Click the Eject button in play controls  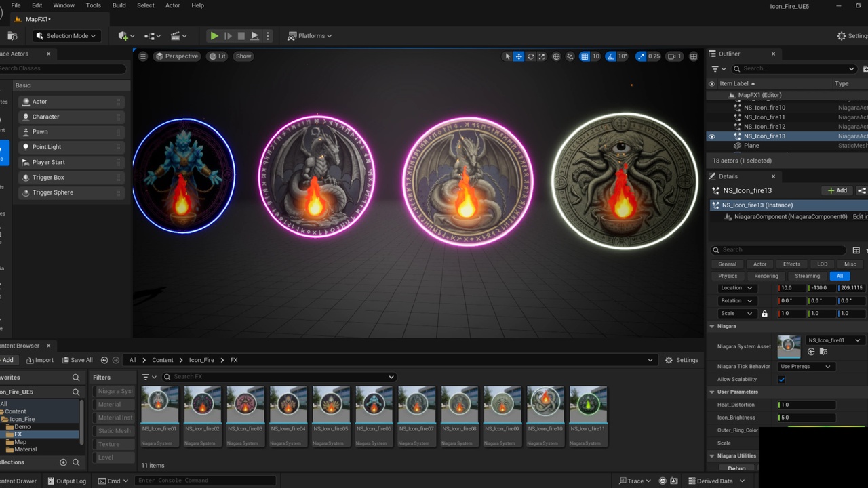point(254,36)
